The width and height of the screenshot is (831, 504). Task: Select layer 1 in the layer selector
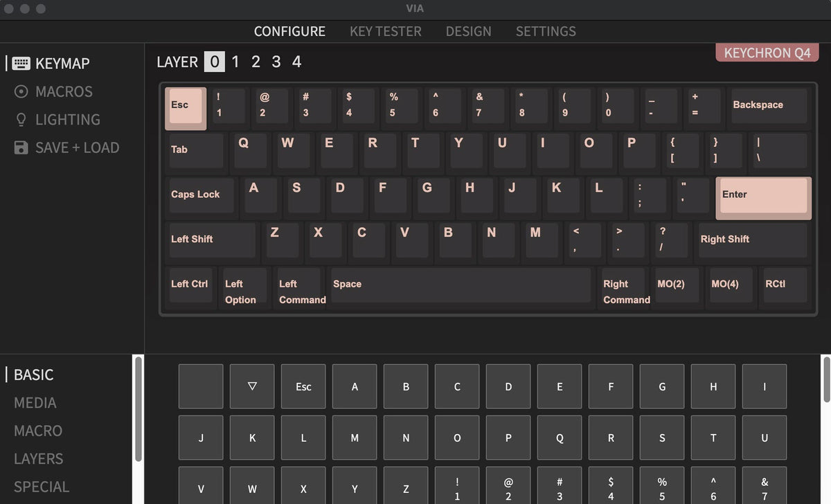click(235, 62)
